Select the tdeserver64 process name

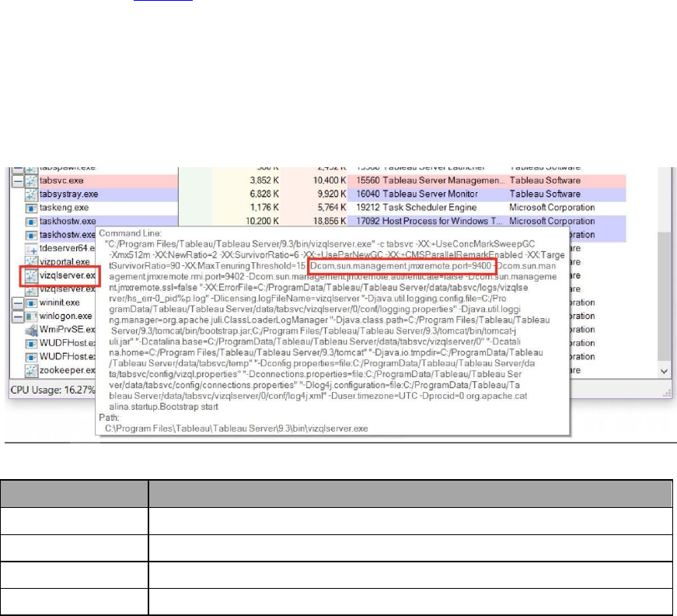(x=67, y=248)
